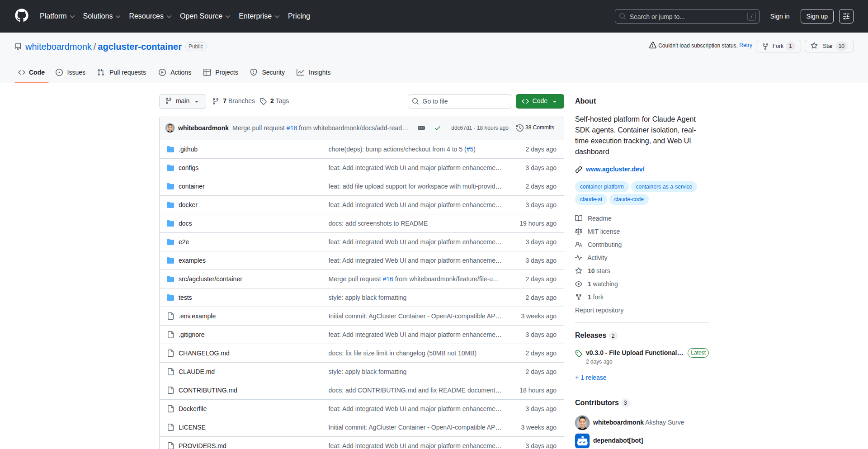
Task: Expand the Platform navigation menu
Action: 57,16
